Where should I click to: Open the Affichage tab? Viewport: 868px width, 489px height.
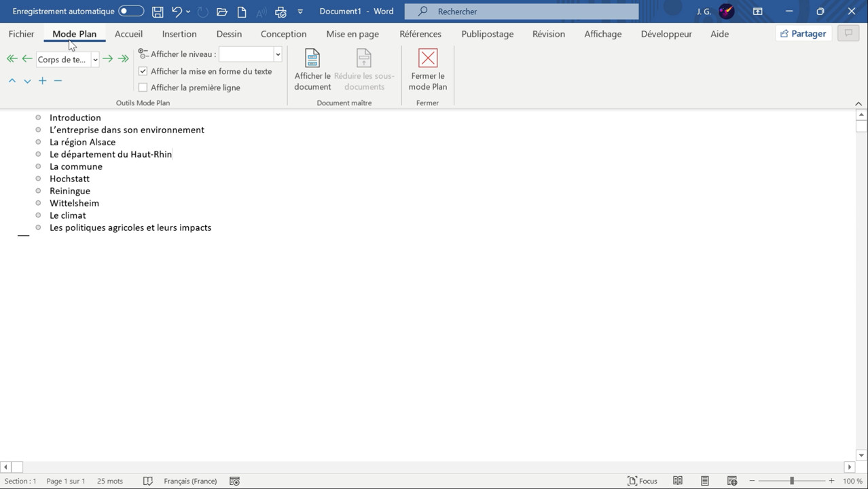602,34
